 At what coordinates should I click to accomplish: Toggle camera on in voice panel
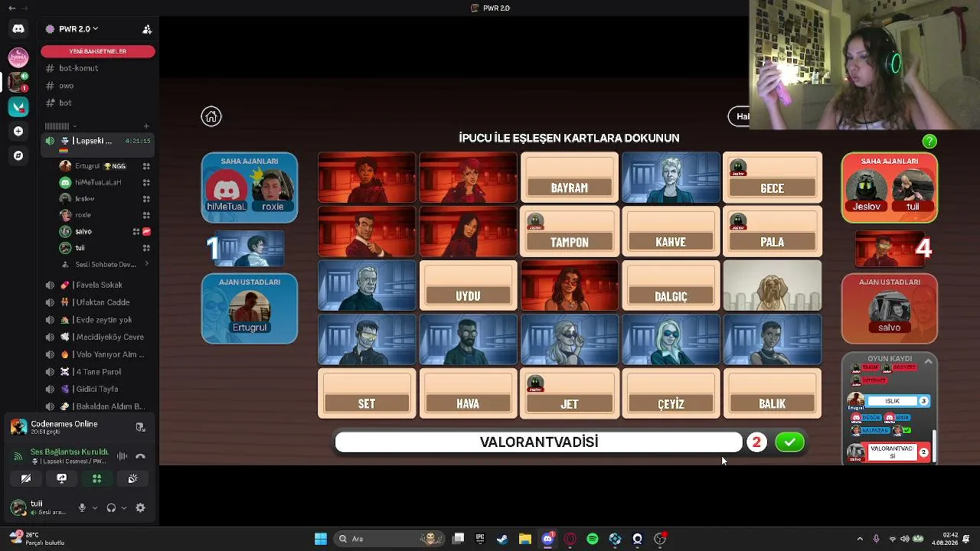25,478
